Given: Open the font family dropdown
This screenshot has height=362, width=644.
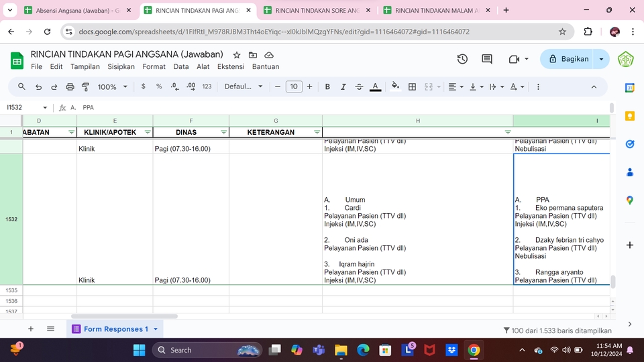Looking at the screenshot, I should point(244,86).
